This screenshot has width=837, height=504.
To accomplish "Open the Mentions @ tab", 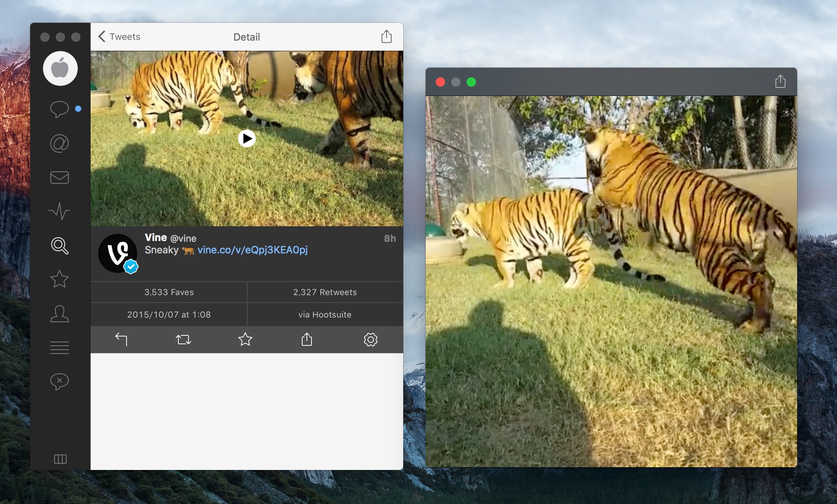I will tap(59, 143).
